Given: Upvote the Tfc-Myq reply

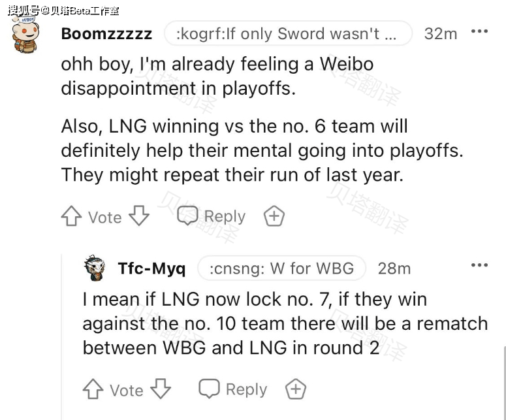Looking at the screenshot, I should click(93, 389).
